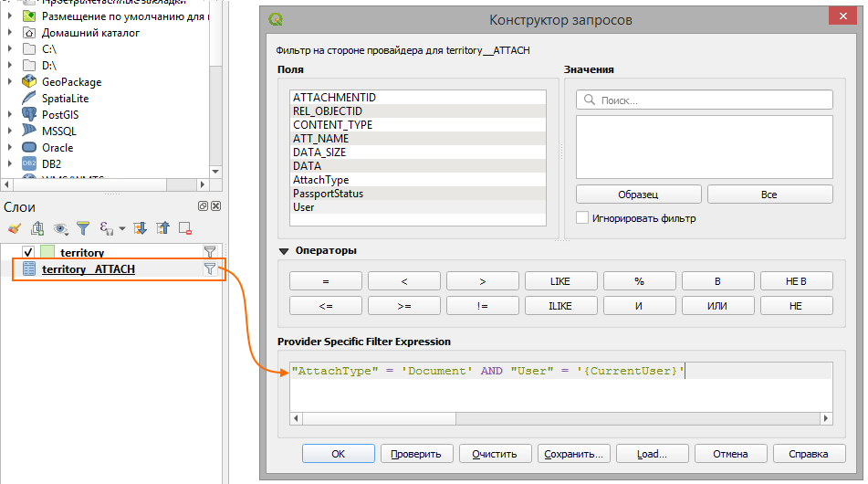
Task: Click the Поиск values search field
Action: pyautogui.click(x=704, y=100)
